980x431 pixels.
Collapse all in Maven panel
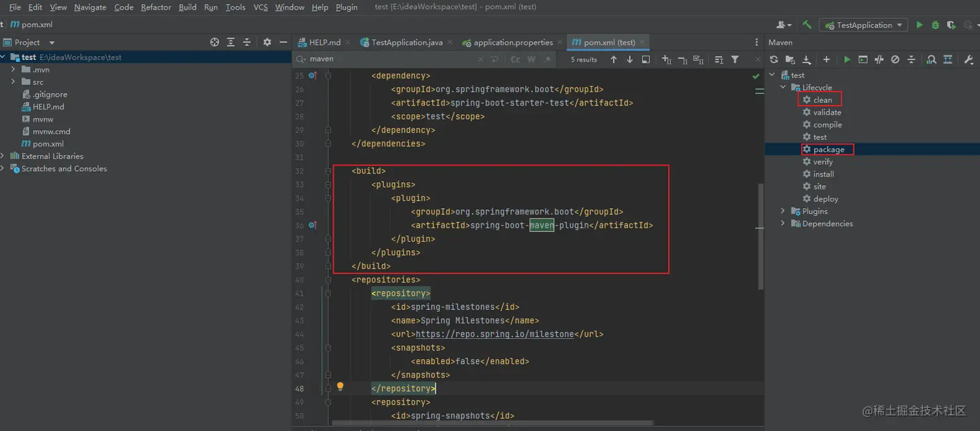point(911,59)
